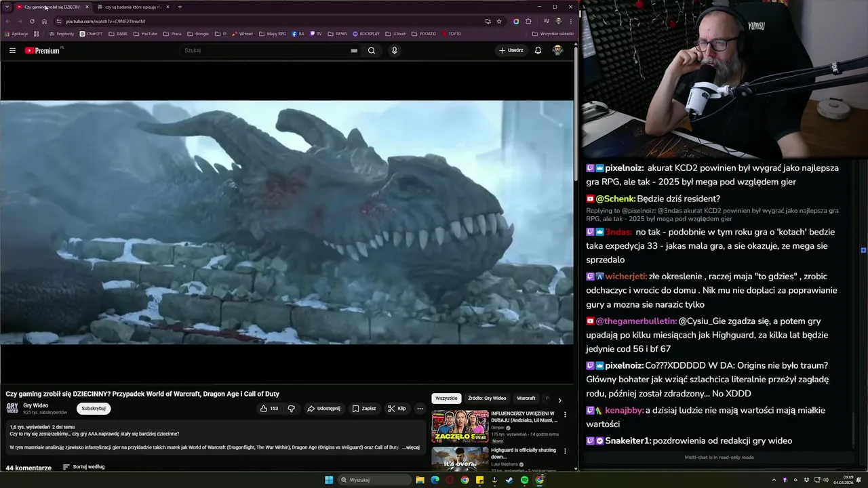Click the youtube.com address bar

pyautogui.click(x=271, y=21)
